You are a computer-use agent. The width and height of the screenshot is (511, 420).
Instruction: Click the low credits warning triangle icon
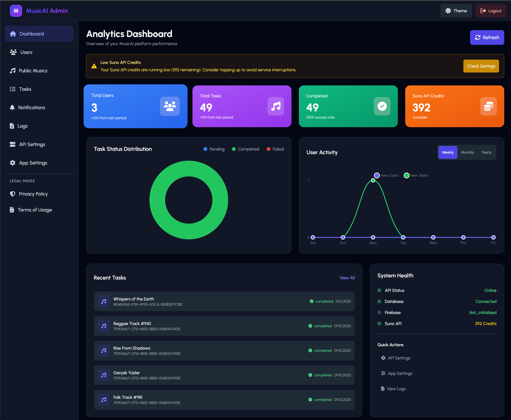[94, 66]
